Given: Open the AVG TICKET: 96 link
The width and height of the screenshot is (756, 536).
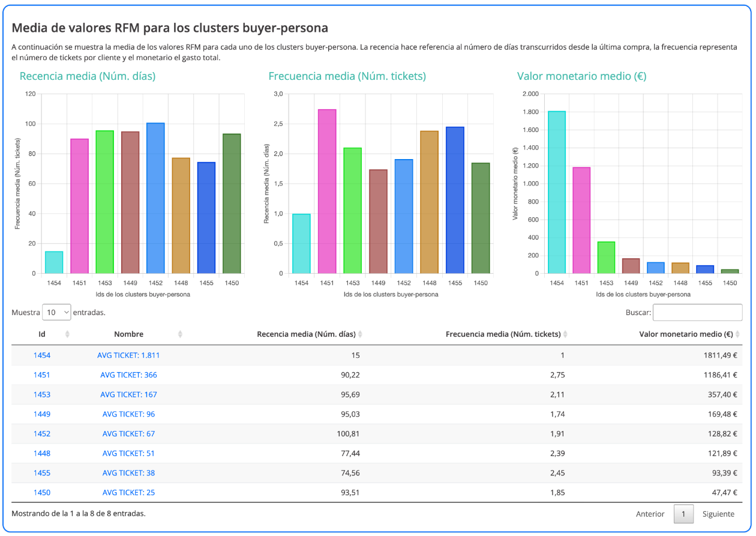Looking at the screenshot, I should (x=128, y=414).
